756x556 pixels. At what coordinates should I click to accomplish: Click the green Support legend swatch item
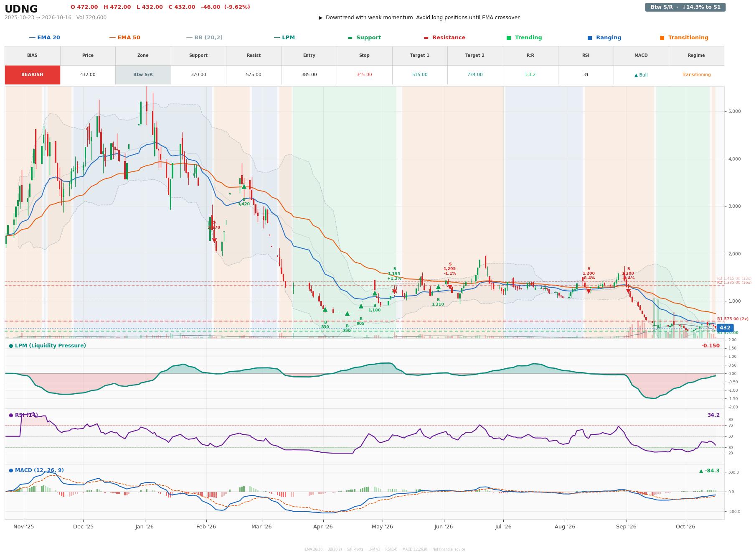tap(364, 38)
